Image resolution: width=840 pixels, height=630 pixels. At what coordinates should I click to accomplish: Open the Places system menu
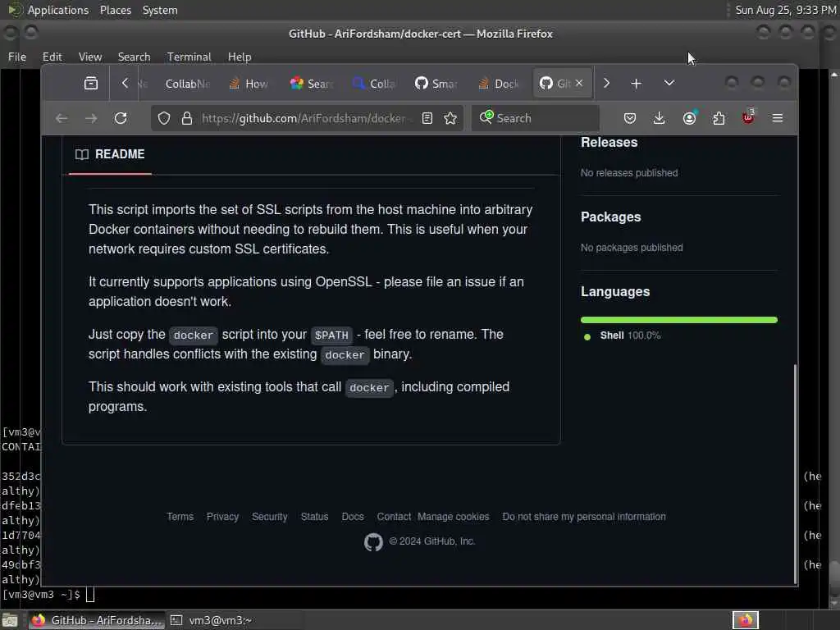pyautogui.click(x=115, y=10)
